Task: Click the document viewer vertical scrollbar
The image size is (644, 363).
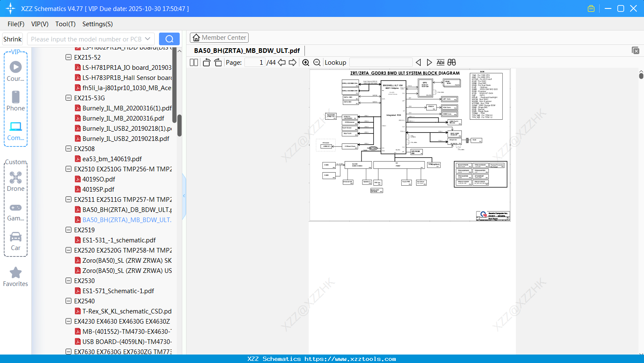Action: (641, 76)
